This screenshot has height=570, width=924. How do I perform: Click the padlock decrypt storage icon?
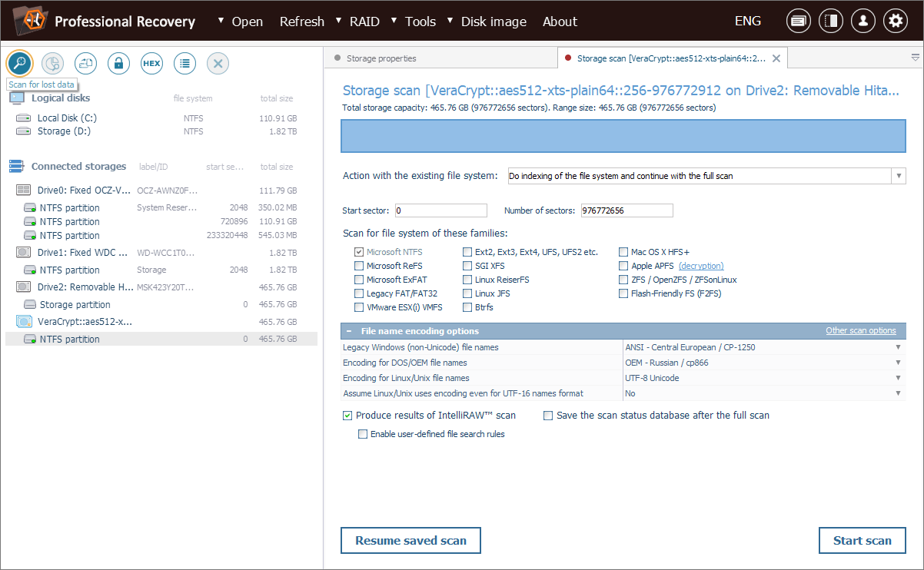(x=118, y=64)
